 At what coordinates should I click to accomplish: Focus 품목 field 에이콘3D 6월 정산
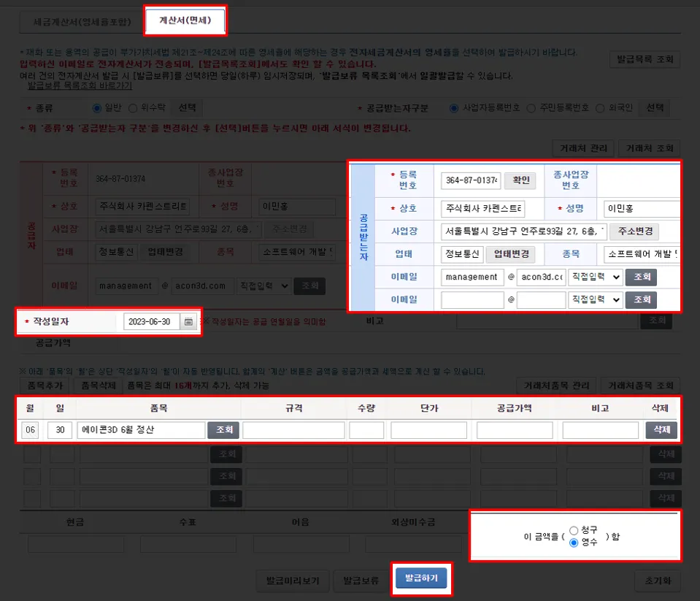(141, 430)
